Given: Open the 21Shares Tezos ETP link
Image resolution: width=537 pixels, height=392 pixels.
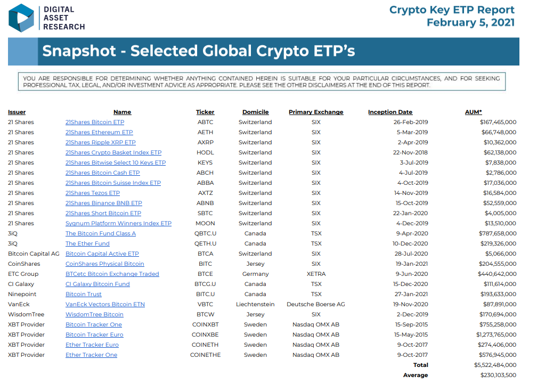Looking at the screenshot, I should point(93,193).
